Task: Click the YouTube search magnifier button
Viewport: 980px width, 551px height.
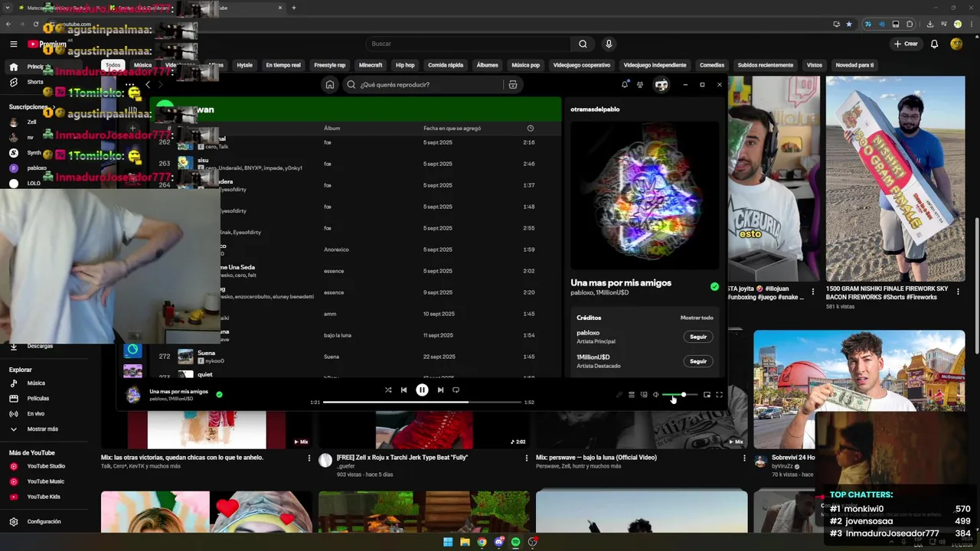Action: pyautogui.click(x=583, y=44)
